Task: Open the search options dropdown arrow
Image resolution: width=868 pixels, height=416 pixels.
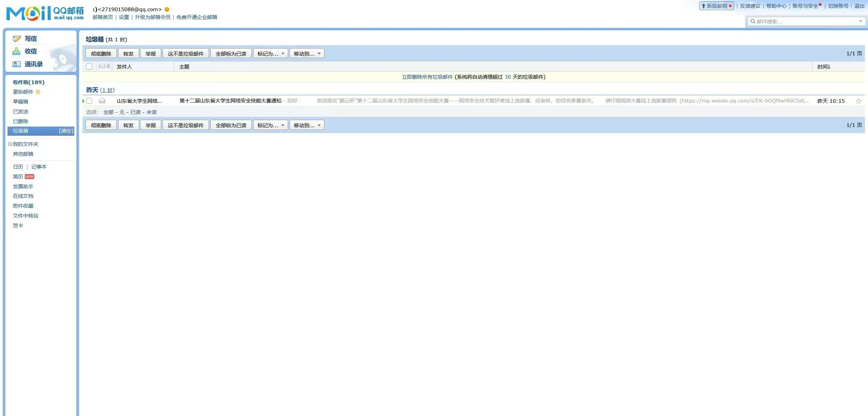Action: pyautogui.click(x=861, y=21)
